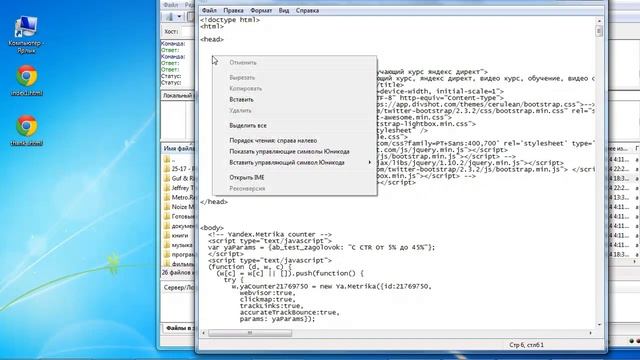This screenshot has height=360, width=640.
Task: Open the Site Manager icon in FileZilla toolbar
Action: 169,17
